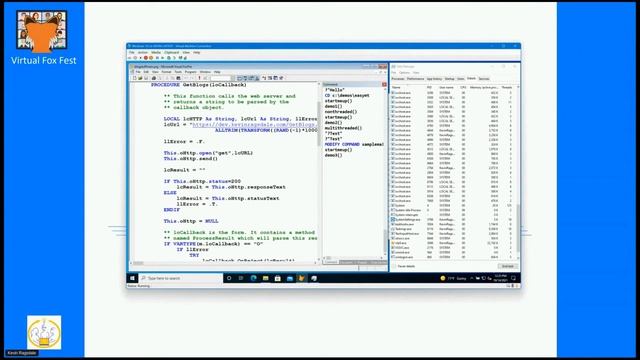Open Task View from the taskbar
The height and width of the screenshot is (360, 640).
point(241,278)
